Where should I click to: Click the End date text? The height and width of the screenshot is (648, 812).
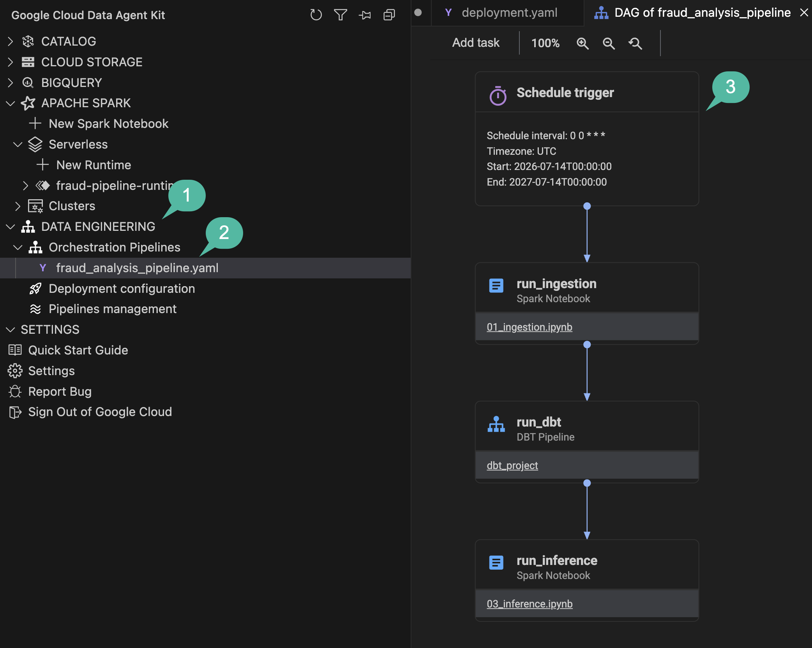[547, 182]
